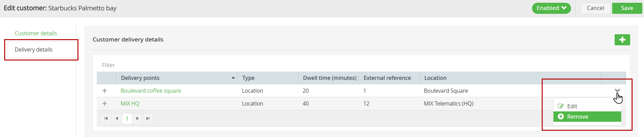Viewport: 644px width, 137px height.
Task: Click the Edit pencil icon in menu
Action: [561, 106]
